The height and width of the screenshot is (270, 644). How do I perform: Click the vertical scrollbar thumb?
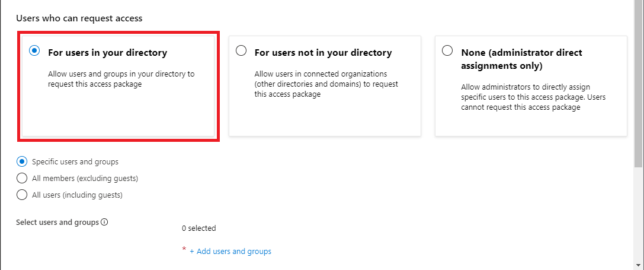639,83
